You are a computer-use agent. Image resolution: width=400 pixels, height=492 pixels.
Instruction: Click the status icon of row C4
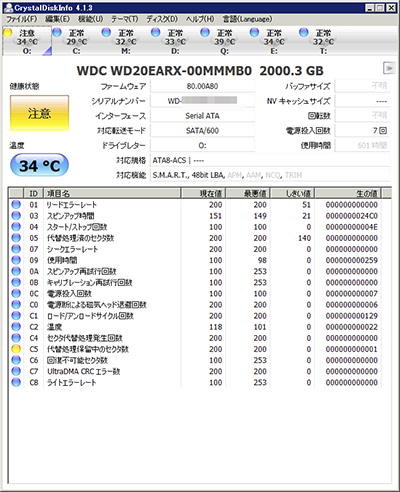[x=16, y=338]
